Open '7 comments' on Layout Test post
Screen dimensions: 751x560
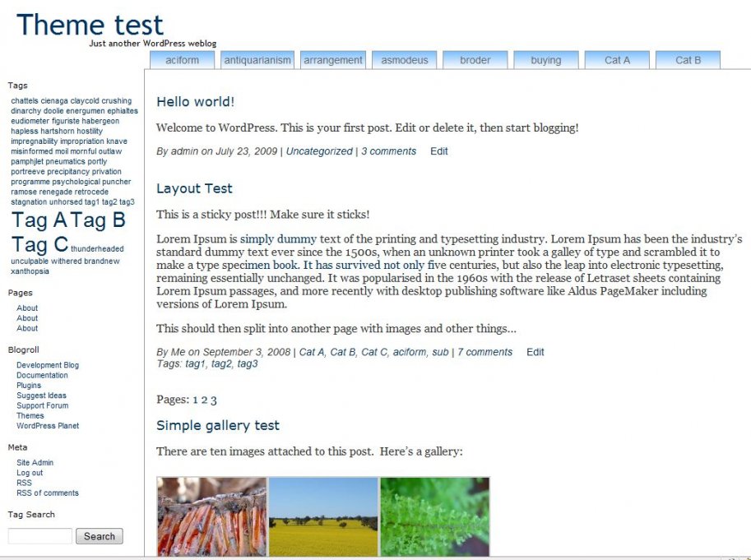coord(484,352)
